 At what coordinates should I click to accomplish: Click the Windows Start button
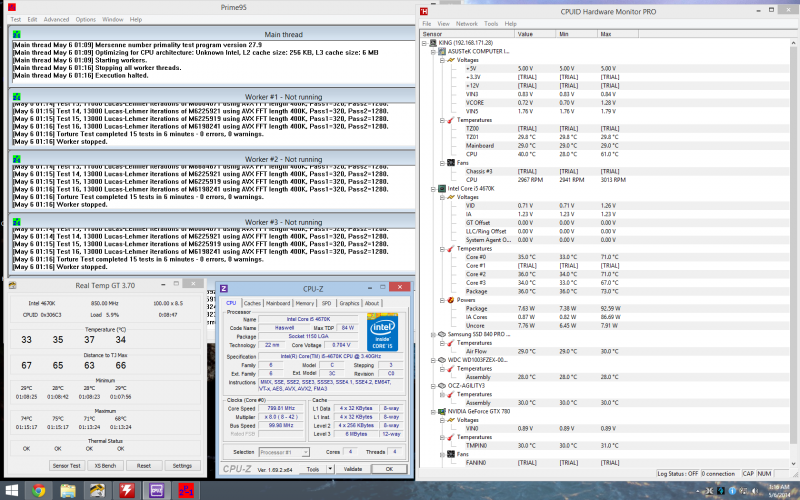pos(10,490)
